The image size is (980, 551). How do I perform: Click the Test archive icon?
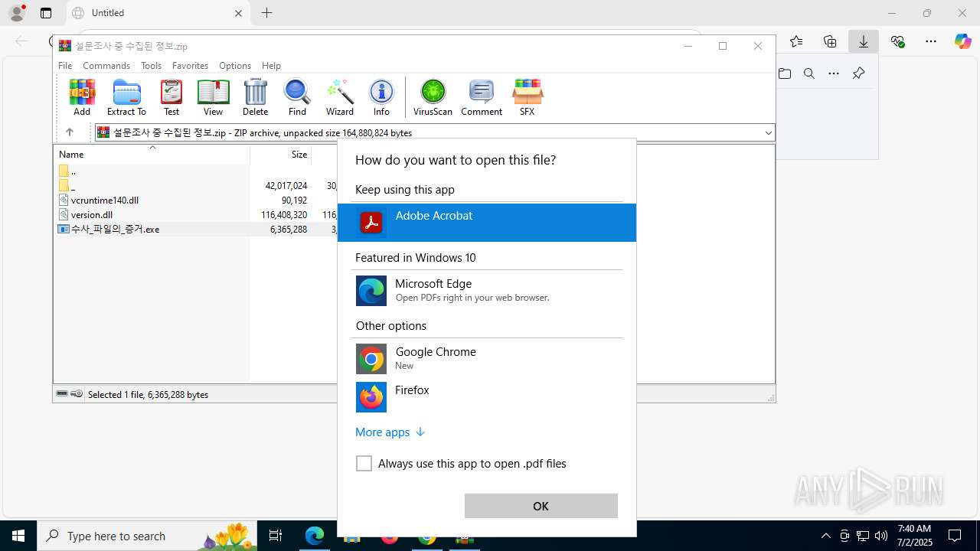(171, 97)
